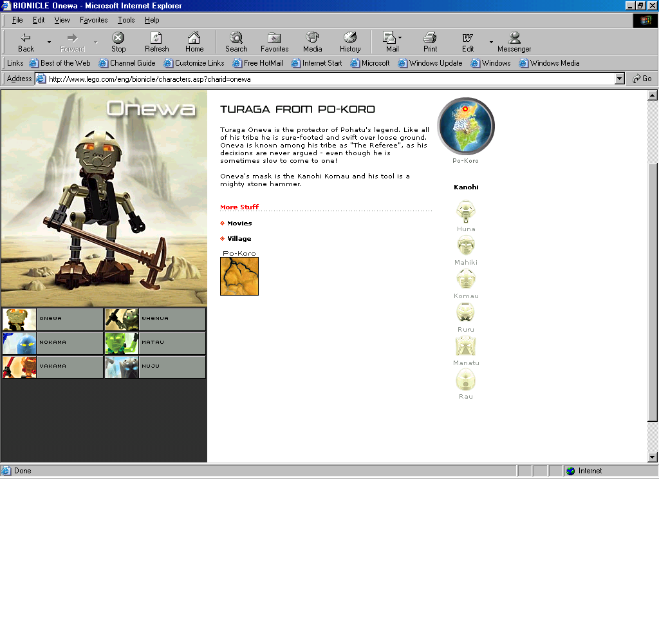
Task: Open the Channel Guide link
Action: coord(127,63)
